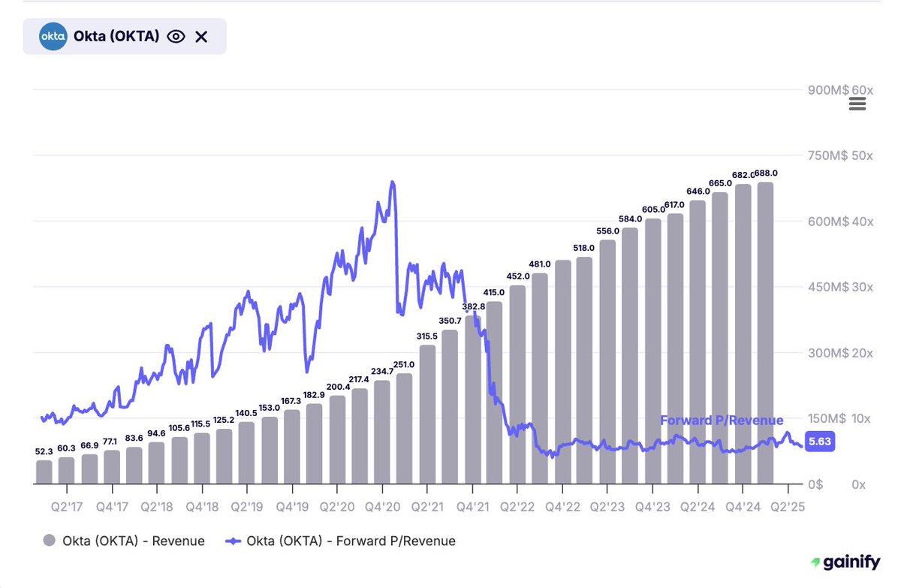The height and width of the screenshot is (588, 901).
Task: Select the 682.0 revenue bar
Action: [743, 334]
